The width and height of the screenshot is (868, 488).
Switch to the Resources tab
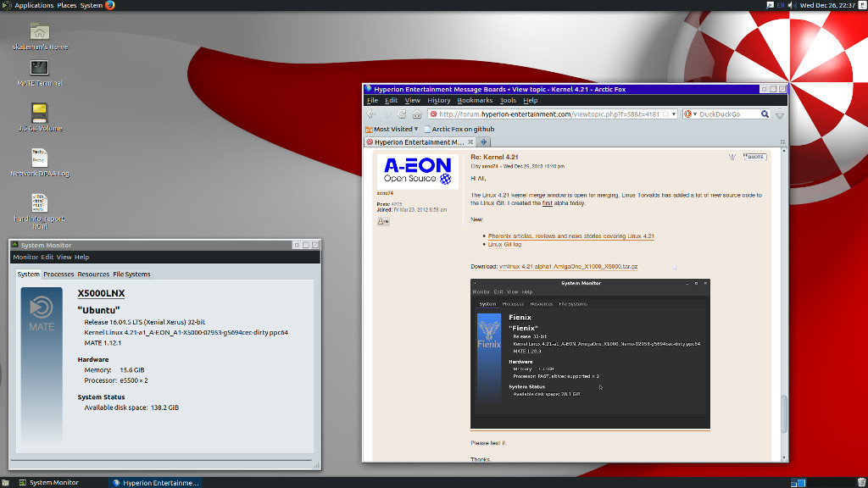pos(93,274)
